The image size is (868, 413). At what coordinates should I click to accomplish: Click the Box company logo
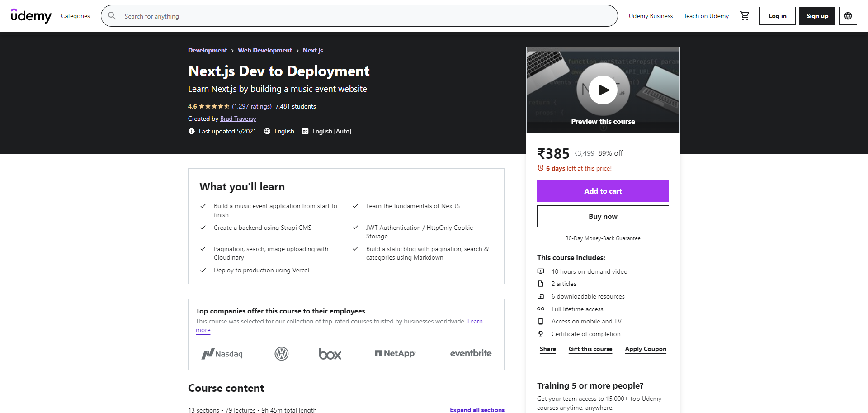(x=330, y=354)
